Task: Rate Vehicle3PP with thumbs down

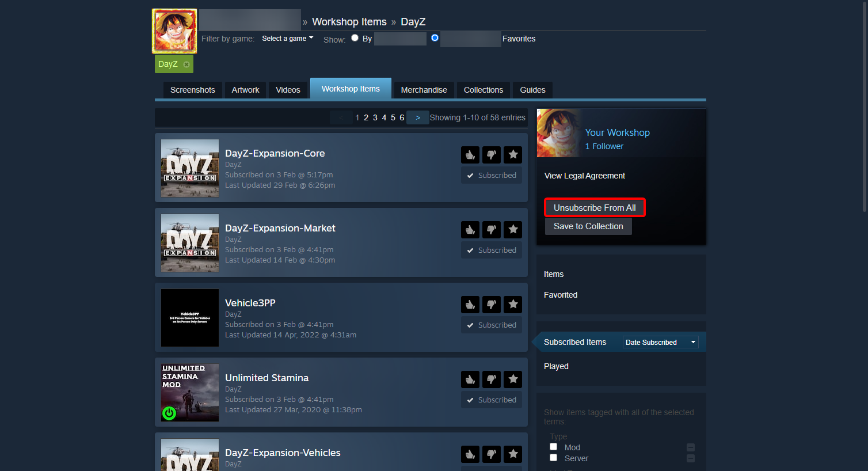Action: click(x=492, y=305)
